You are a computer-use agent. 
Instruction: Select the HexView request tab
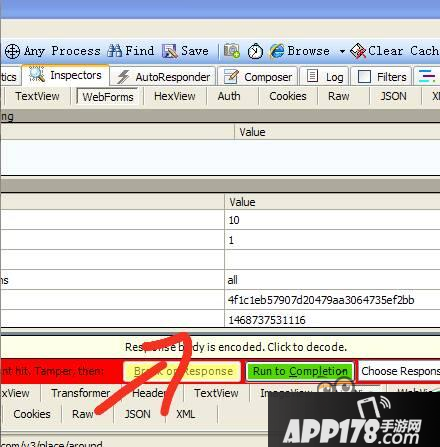click(175, 96)
